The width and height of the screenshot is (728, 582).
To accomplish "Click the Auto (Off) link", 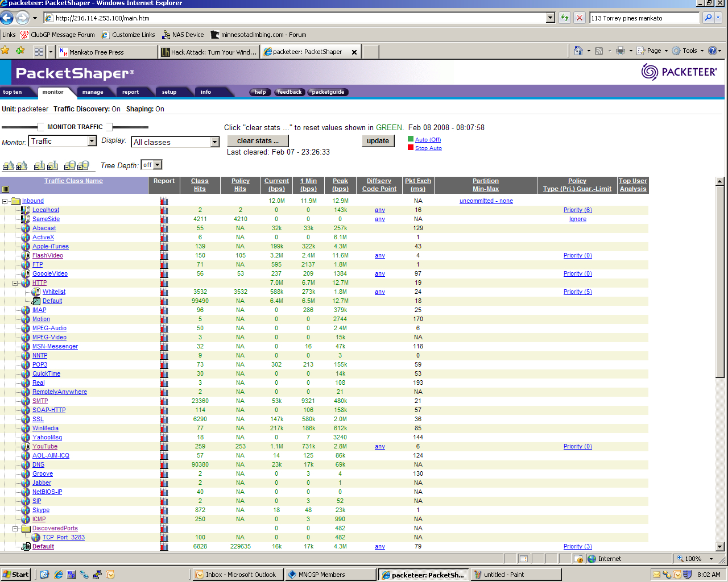I will 428,140.
